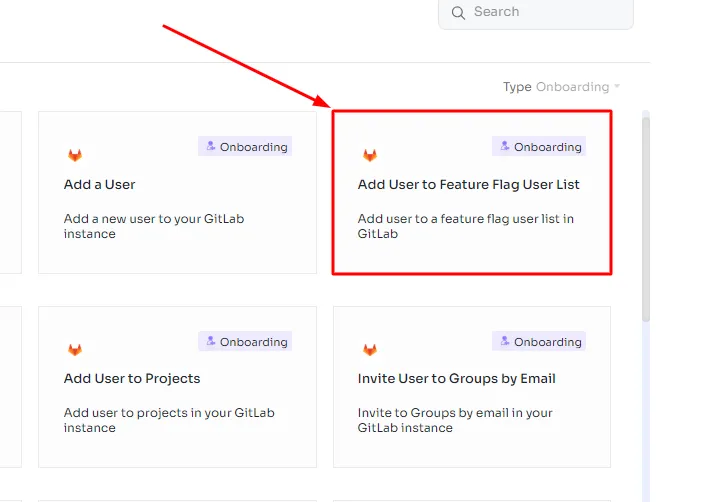The image size is (720, 502).
Task: Click person icon in Feature Flag card's Onboarding badge
Action: (505, 146)
